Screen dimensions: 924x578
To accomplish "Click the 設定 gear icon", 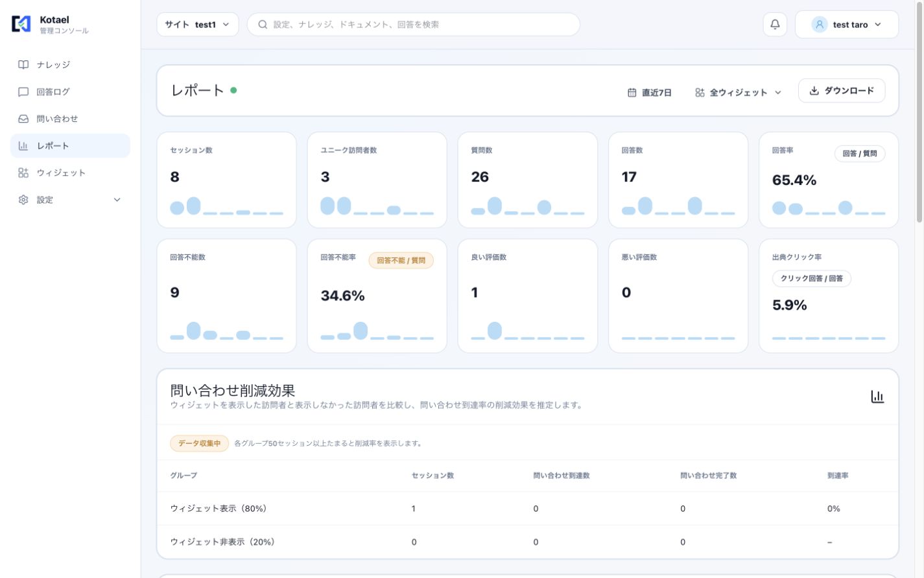I will click(x=23, y=200).
